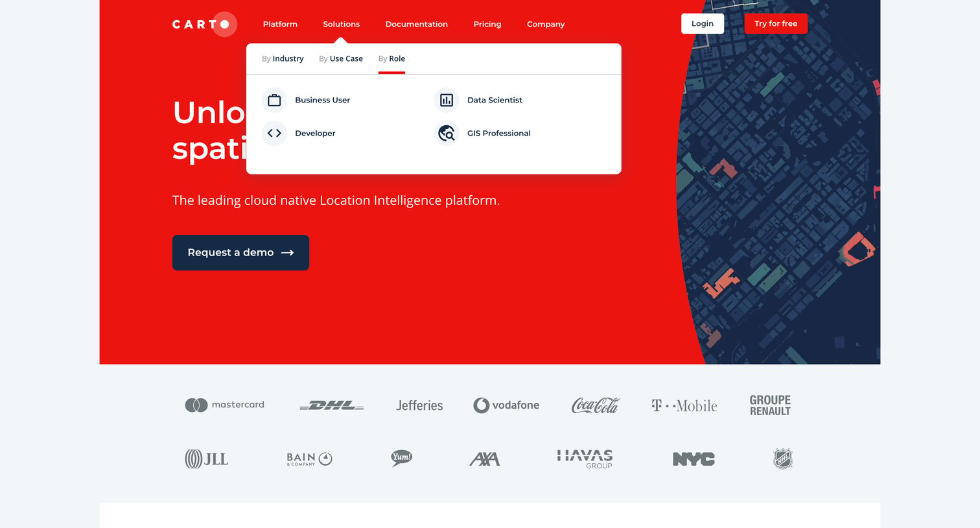
Task: Click the Yum! logo
Action: point(402,459)
